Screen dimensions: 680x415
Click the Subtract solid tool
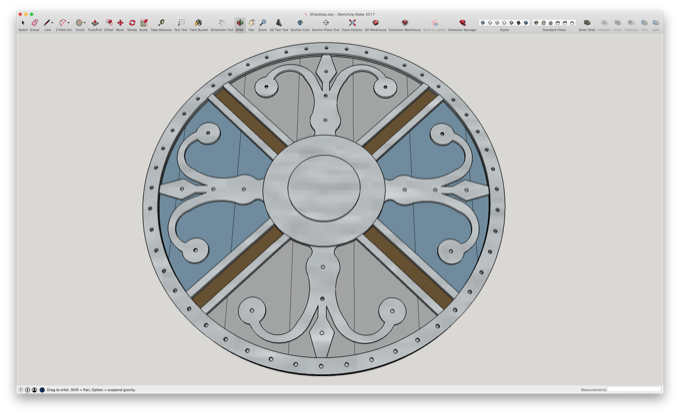click(631, 23)
